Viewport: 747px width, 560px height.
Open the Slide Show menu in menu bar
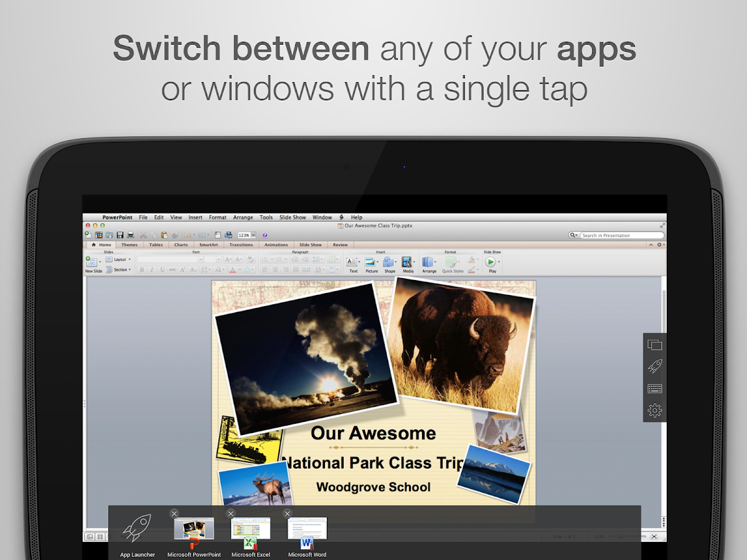(x=293, y=218)
